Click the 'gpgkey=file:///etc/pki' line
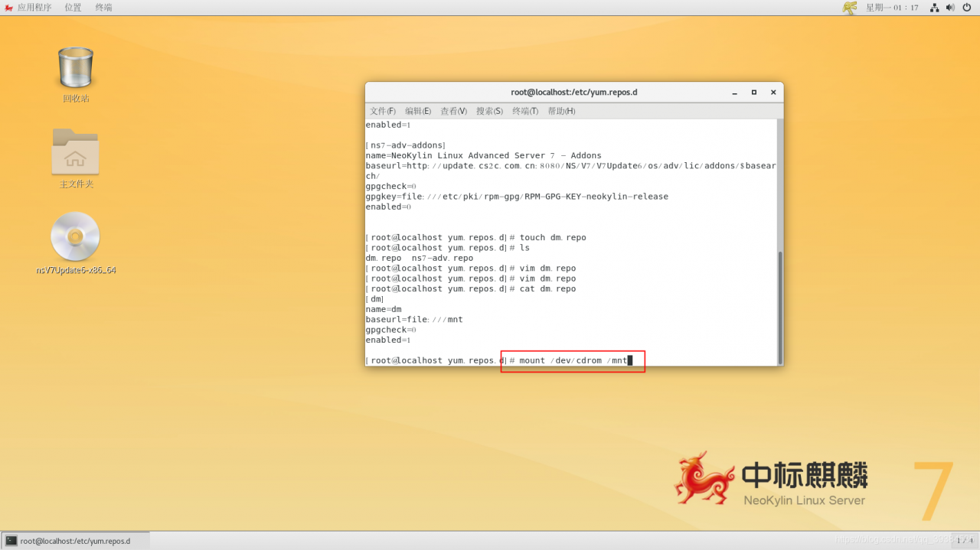This screenshot has height=550, width=980. tap(517, 197)
